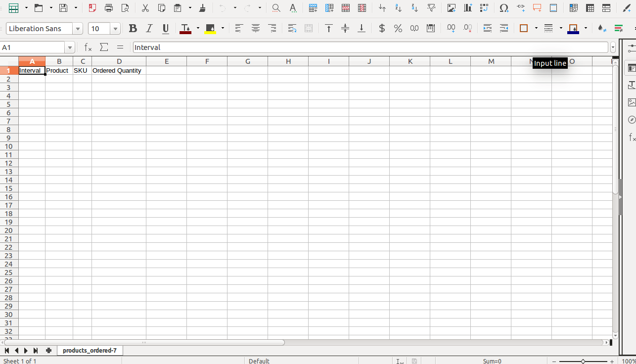Toggle center horizontal alignment
Viewport: 636px width, 364px height.
coord(256,29)
